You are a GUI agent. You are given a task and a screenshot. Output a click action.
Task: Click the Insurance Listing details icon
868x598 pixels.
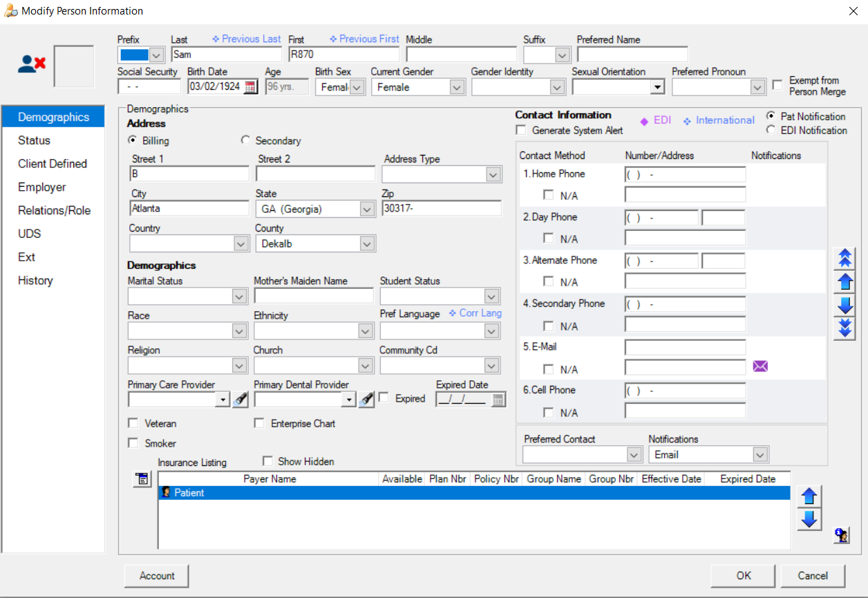tap(142, 479)
